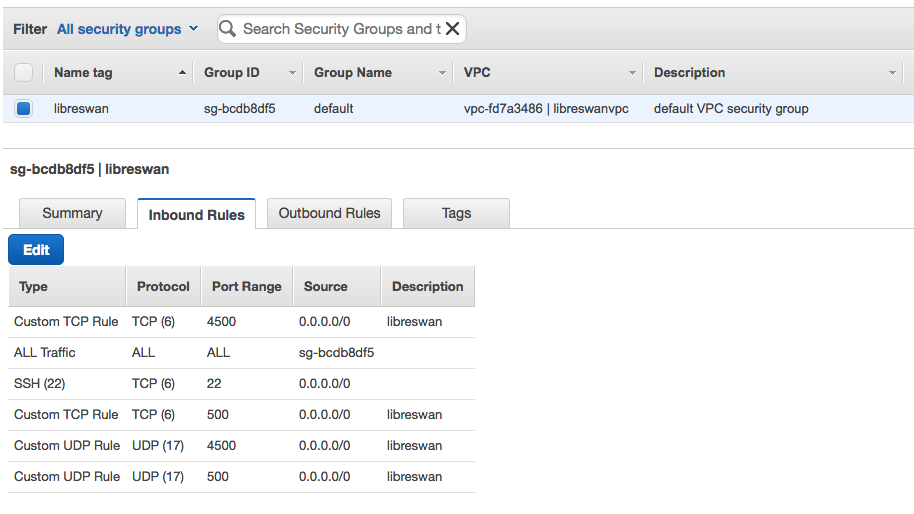Toggle the select-all header checkbox
914x514 pixels.
coord(24,72)
